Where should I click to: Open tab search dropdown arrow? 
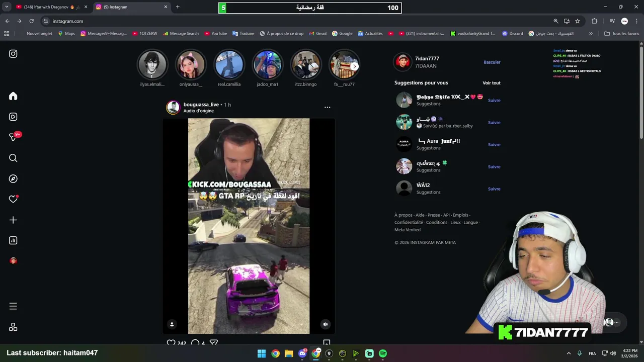click(x=7, y=7)
